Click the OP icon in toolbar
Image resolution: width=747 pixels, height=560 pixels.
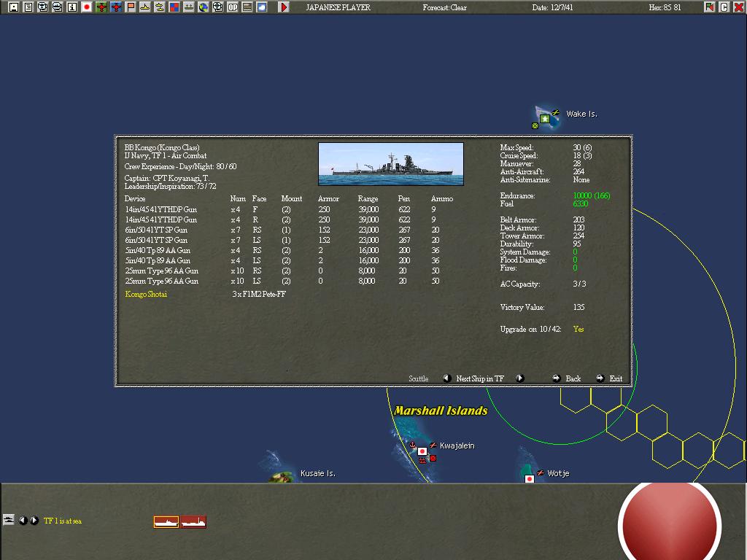pos(233,7)
